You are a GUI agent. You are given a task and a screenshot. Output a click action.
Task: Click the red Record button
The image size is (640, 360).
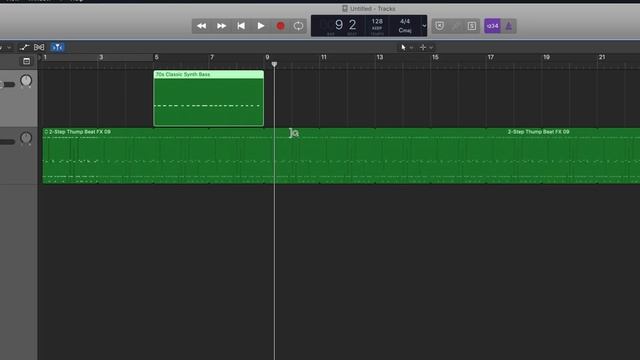280,26
